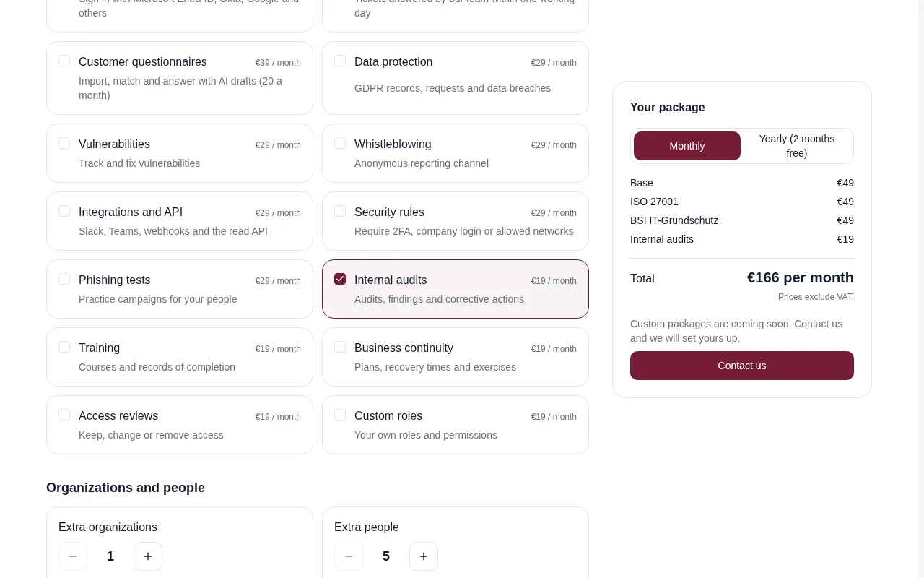Reduce extra people with minus icon
This screenshot has width=924, height=578.
[349, 556]
